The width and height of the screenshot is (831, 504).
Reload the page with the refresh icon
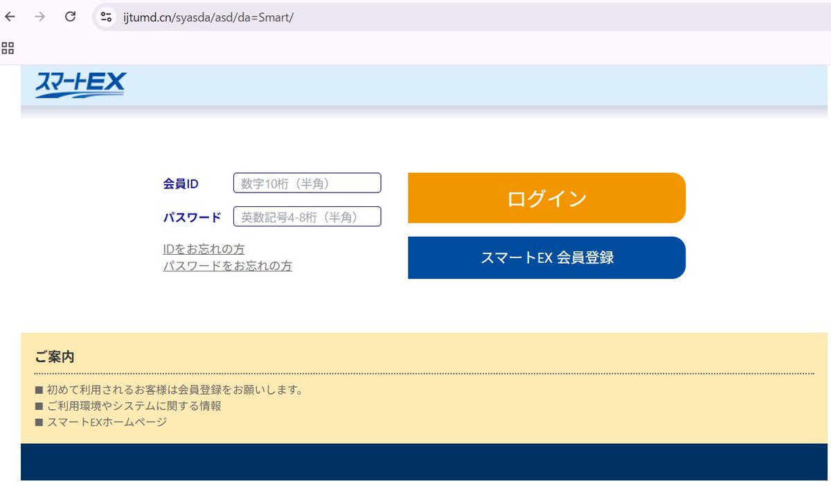pyautogui.click(x=70, y=17)
